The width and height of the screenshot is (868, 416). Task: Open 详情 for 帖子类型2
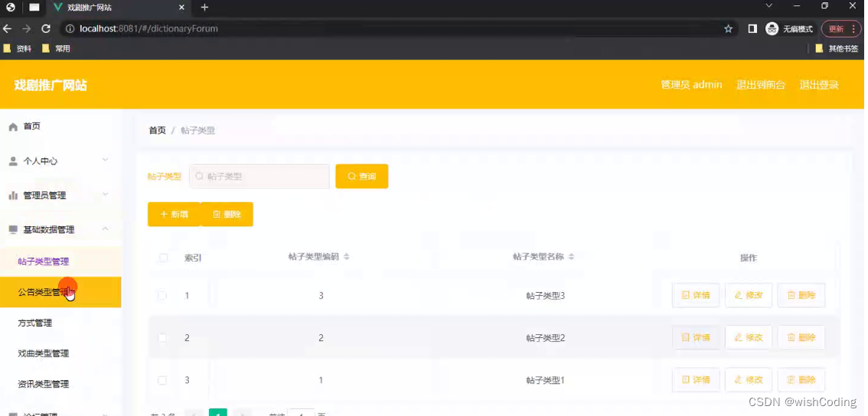pos(696,337)
